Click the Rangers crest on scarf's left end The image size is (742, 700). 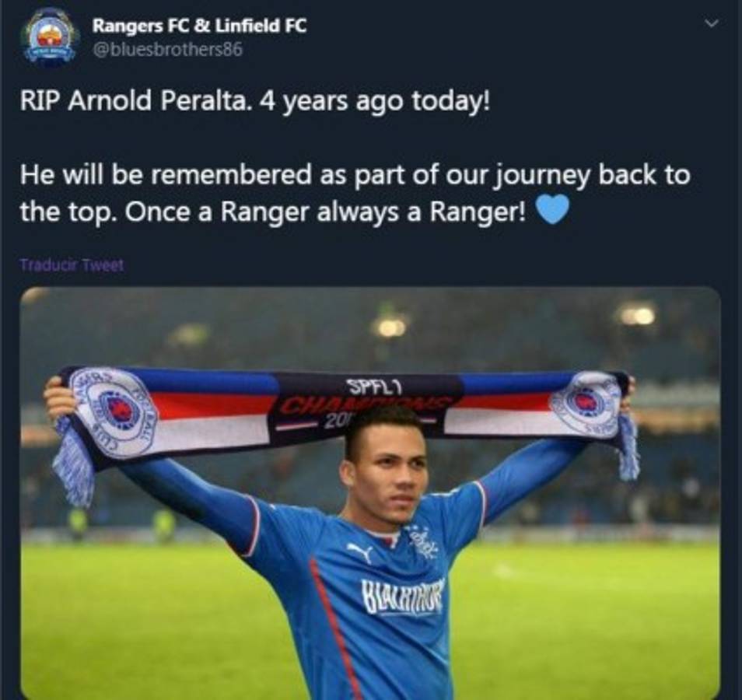[115, 412]
